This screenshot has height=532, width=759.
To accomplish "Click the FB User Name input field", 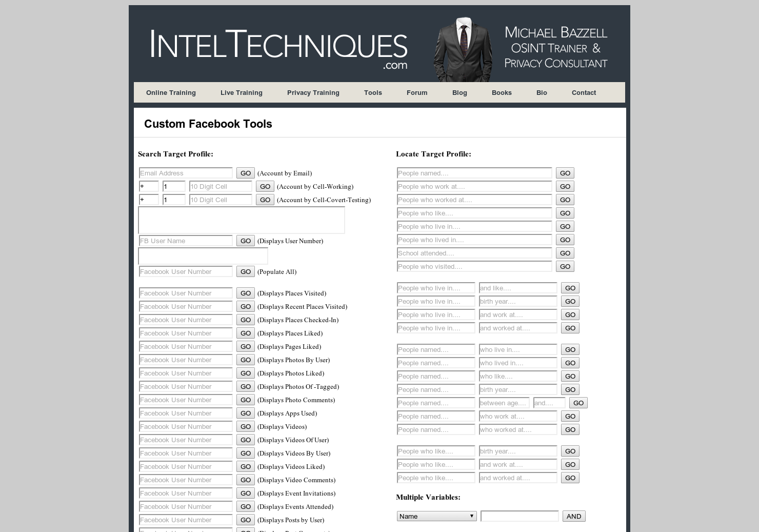I will click(x=186, y=241).
